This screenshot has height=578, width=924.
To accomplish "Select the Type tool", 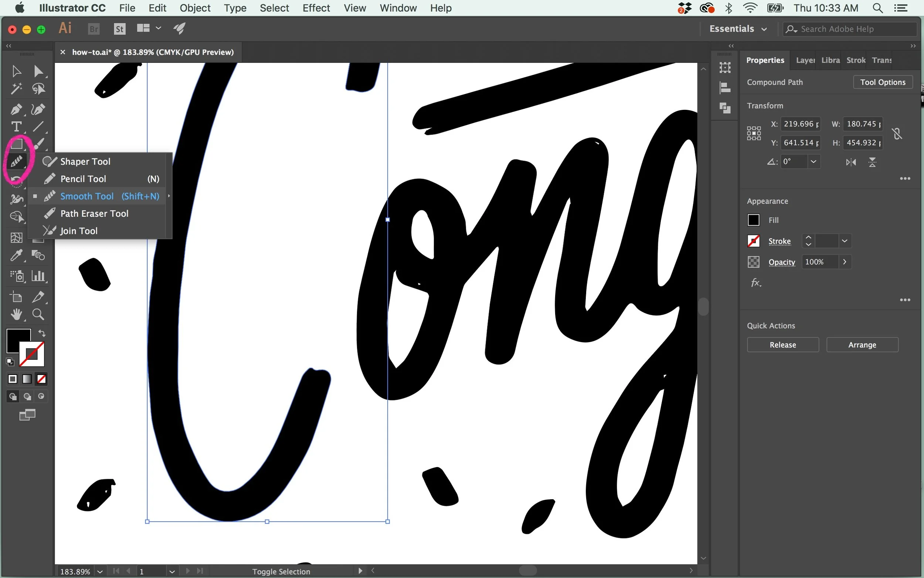I will (17, 126).
